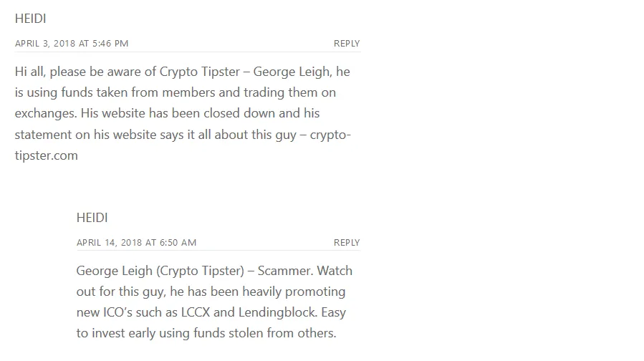Click the word "Lendingblock" in the reply

278,313
